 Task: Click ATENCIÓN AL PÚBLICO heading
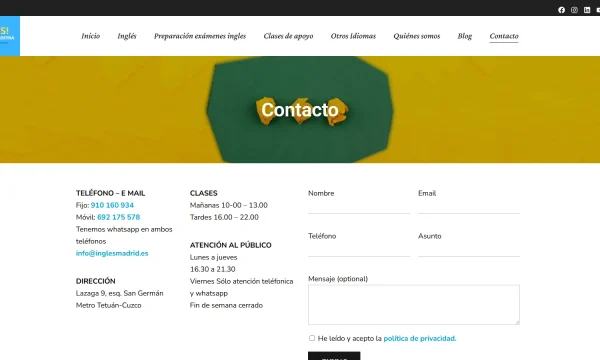(231, 245)
